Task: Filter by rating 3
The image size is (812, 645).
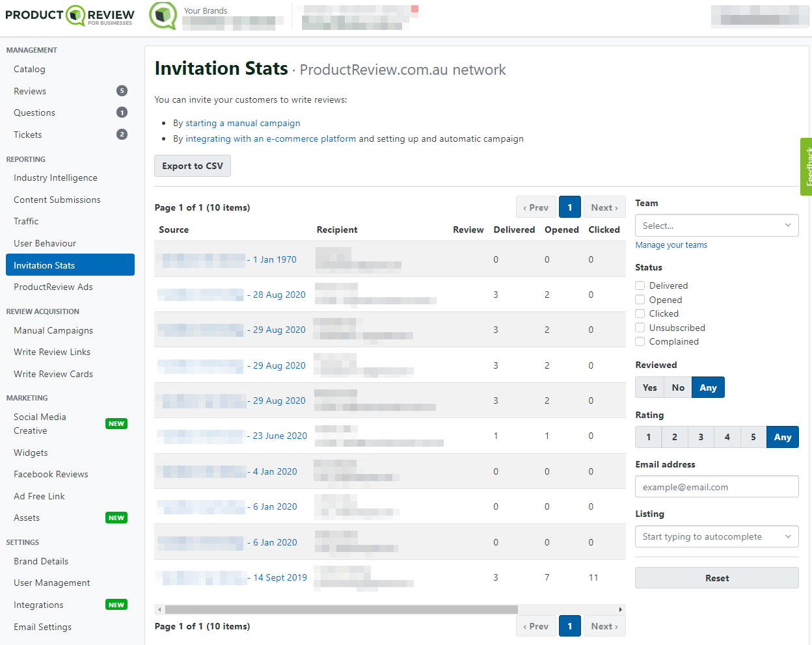Action: (701, 437)
